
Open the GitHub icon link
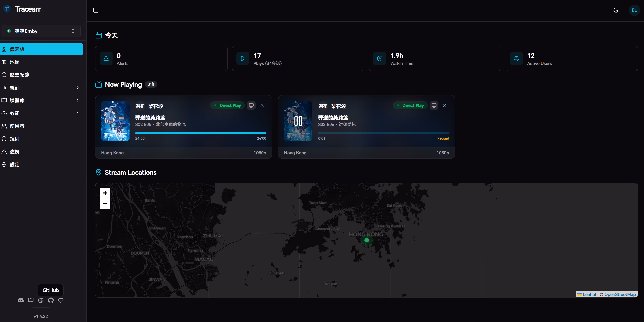point(51,300)
